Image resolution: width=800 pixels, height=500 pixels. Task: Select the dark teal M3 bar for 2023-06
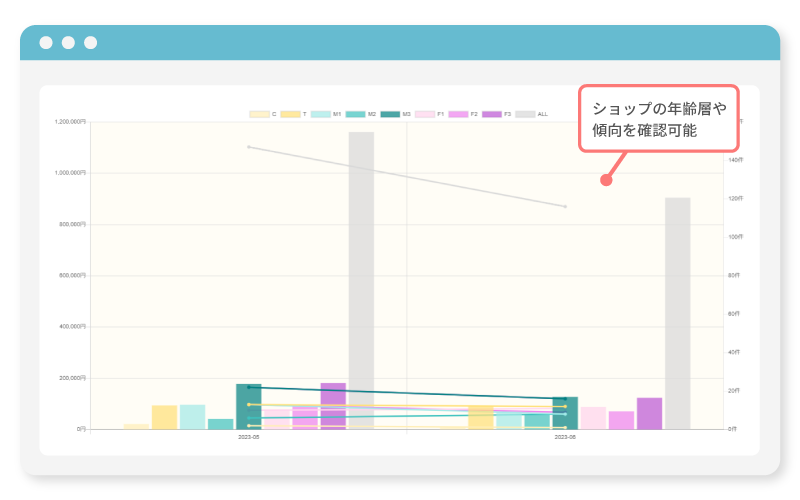[565, 413]
